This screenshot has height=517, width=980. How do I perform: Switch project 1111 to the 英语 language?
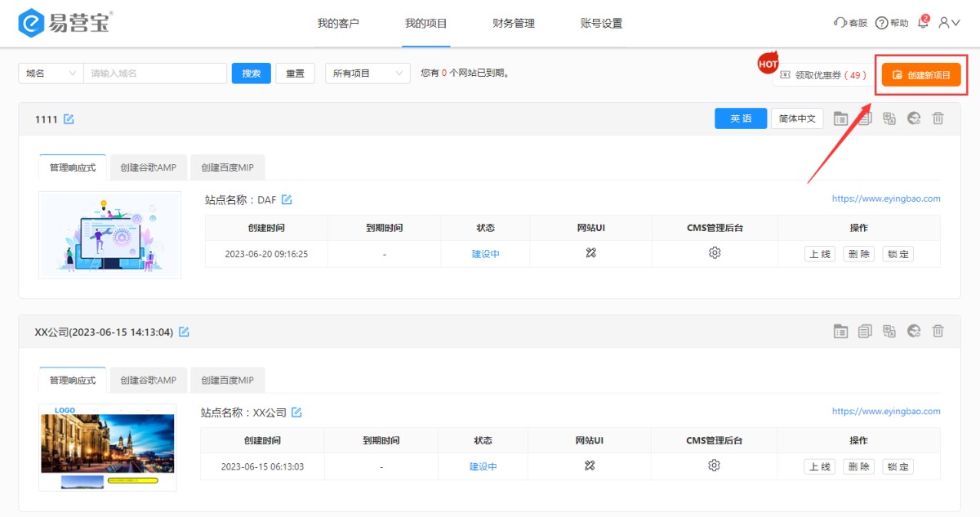741,118
